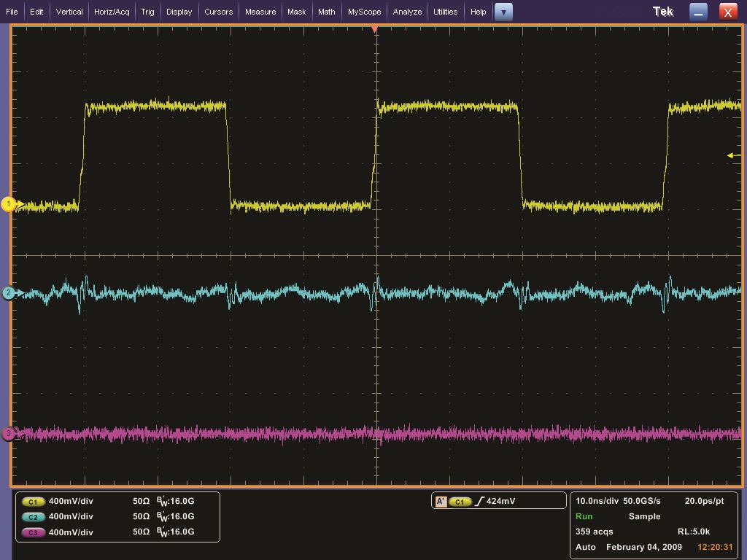Click the channel 1 ground reference marker
The image size is (747, 560).
pyautogui.click(x=9, y=204)
